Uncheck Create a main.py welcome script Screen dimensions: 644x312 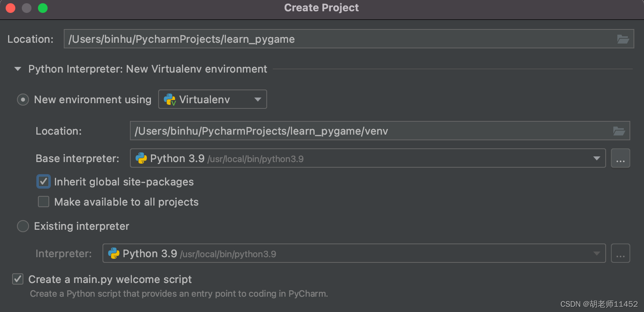(18, 279)
